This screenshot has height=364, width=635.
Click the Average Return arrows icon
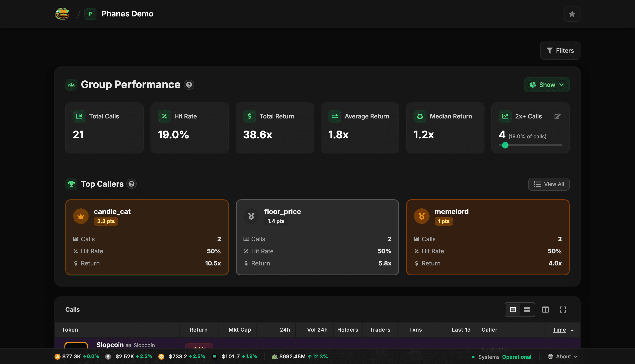[335, 116]
